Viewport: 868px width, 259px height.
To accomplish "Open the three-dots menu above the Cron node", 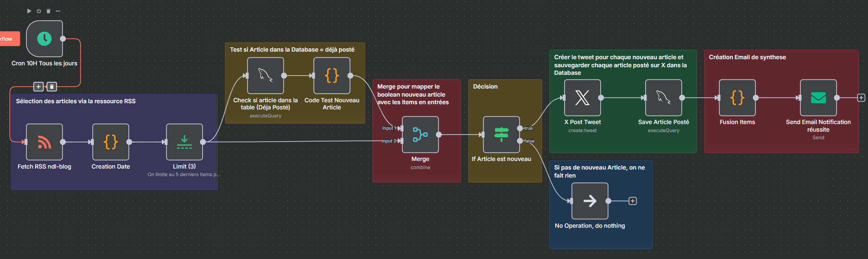I will [x=58, y=11].
